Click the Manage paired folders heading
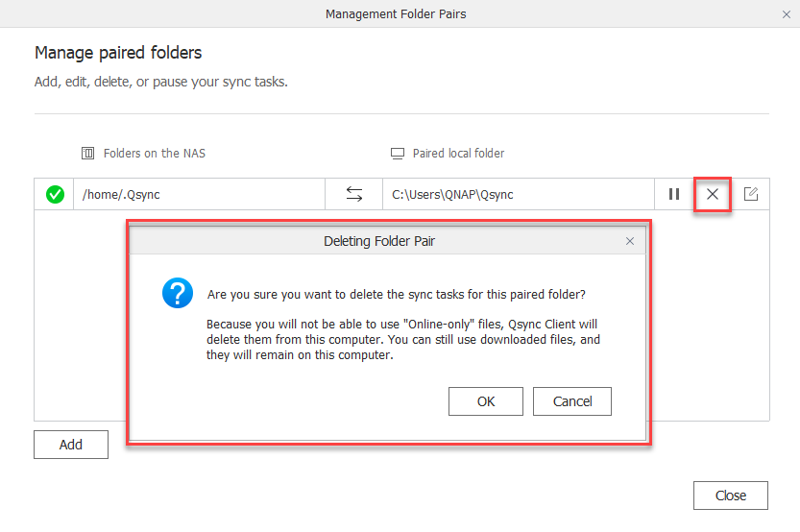 [118, 53]
